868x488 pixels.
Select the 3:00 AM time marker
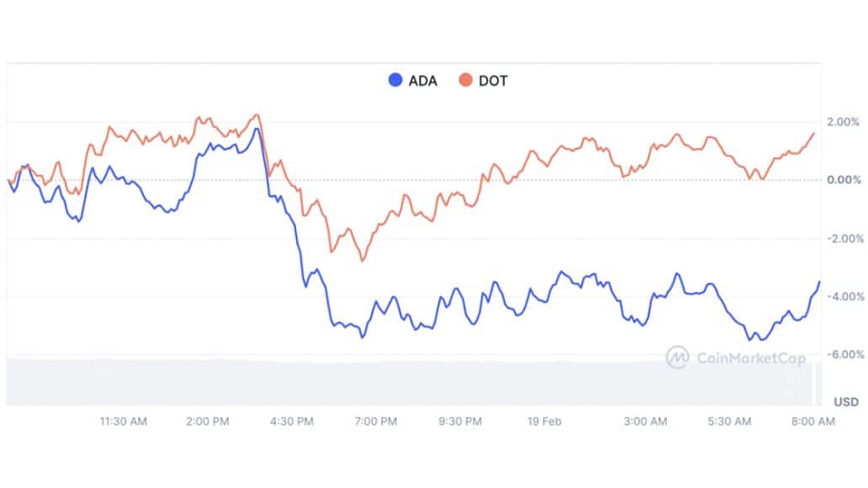click(x=646, y=422)
